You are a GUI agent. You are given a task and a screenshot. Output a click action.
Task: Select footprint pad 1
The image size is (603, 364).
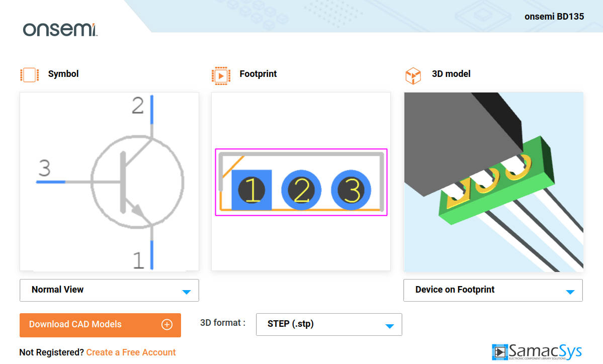pos(251,190)
